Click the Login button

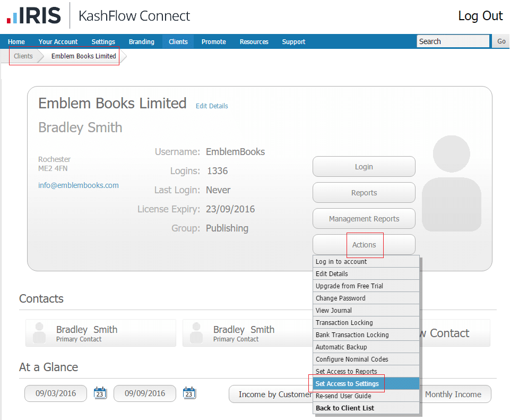364,167
